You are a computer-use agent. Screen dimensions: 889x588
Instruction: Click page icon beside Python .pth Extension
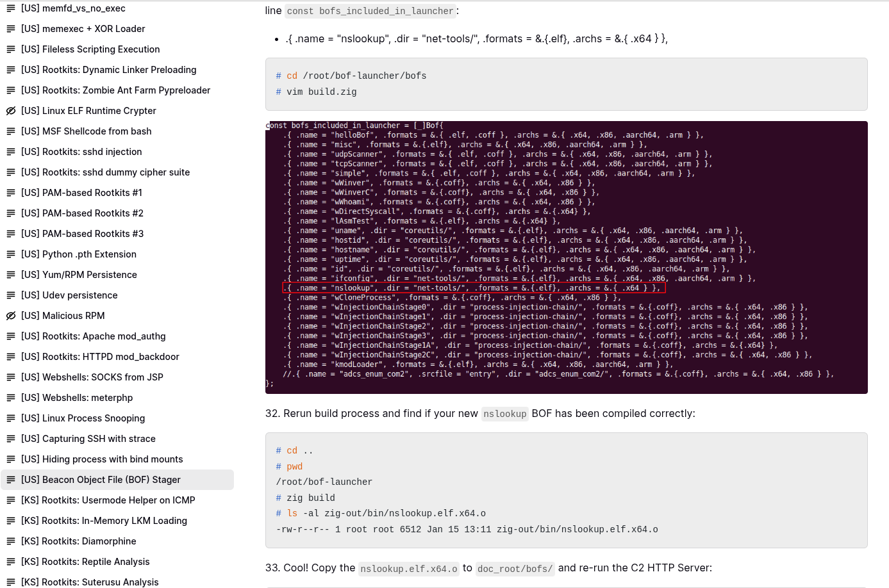point(11,254)
